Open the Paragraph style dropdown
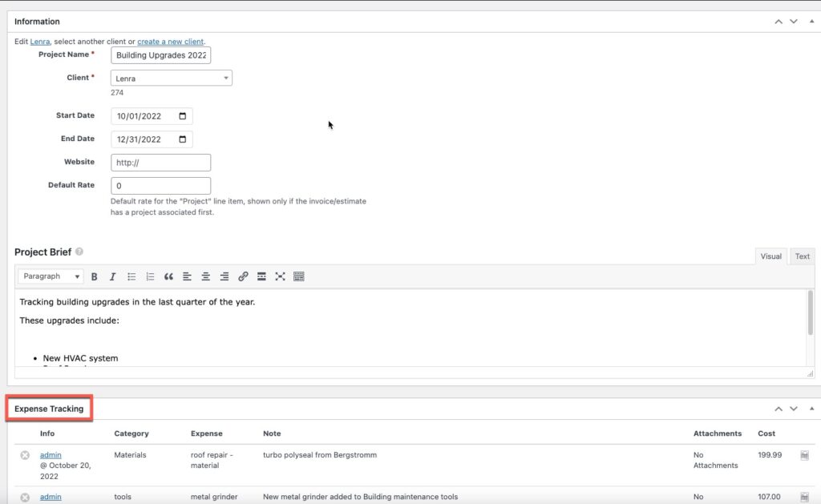Viewport: 821px width, 504px height. 50,276
